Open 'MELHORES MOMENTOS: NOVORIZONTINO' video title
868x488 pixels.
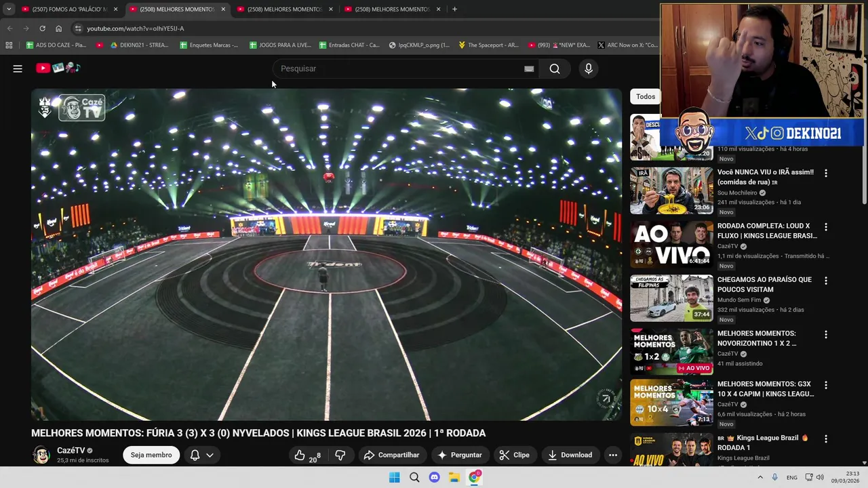point(757,338)
